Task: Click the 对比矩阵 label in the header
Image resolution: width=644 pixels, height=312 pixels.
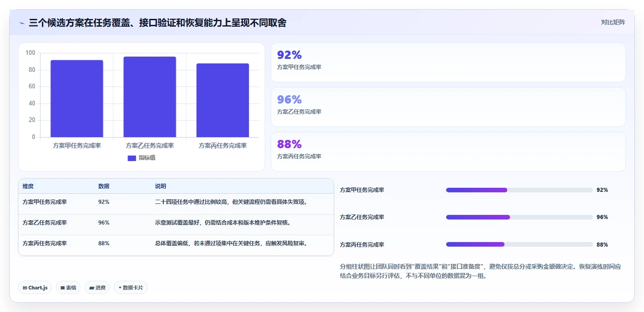Action: click(x=613, y=22)
